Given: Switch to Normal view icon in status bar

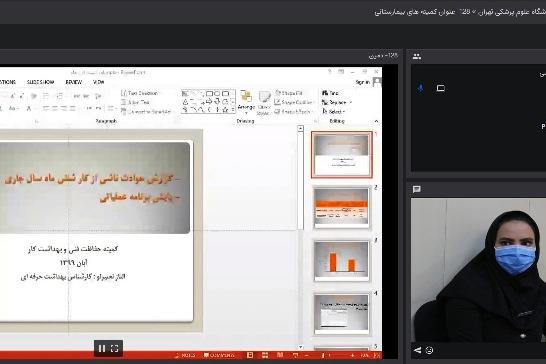Looking at the screenshot, I should (250, 355).
